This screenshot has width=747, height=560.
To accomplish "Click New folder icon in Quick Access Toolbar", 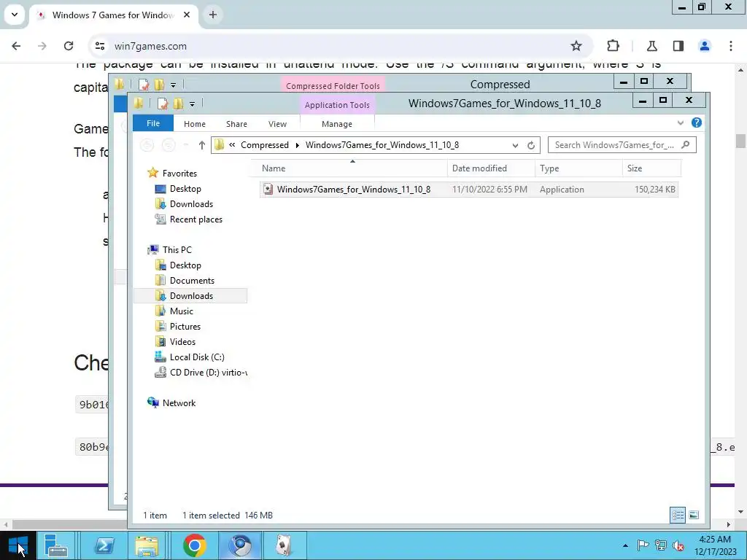I will [x=179, y=104].
